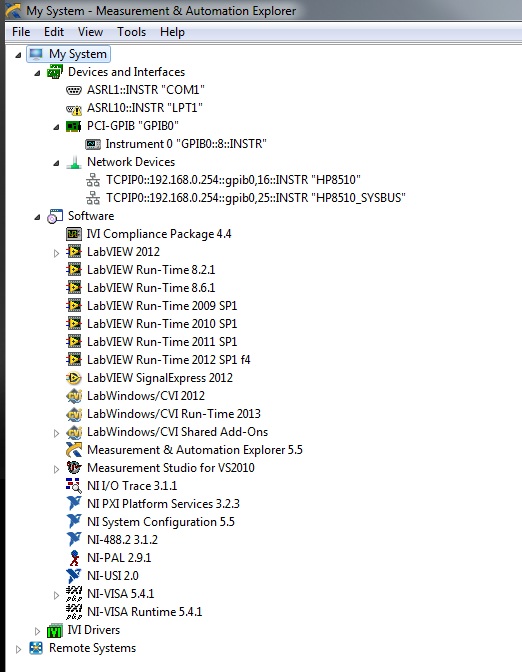Select Instrument 0 "GPIB0::8::INSTR"
Image resolution: width=522 pixels, height=672 pixels.
[x=186, y=144]
